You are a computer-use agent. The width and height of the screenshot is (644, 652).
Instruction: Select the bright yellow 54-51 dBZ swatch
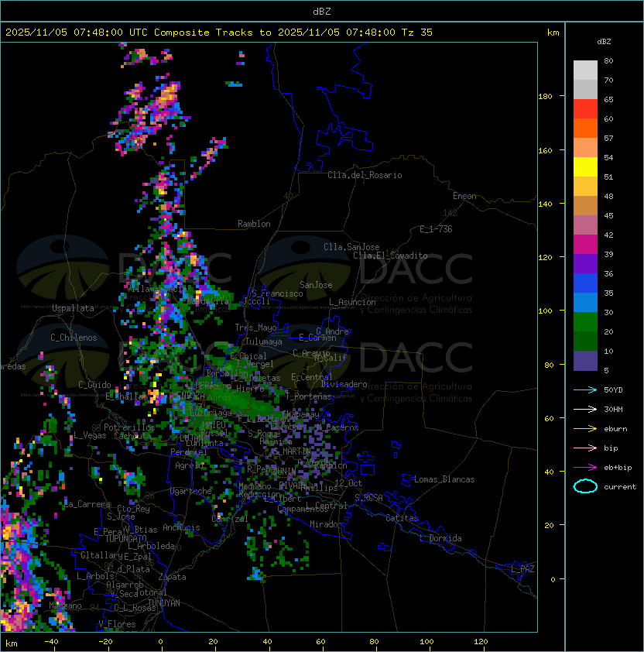pyautogui.click(x=585, y=167)
